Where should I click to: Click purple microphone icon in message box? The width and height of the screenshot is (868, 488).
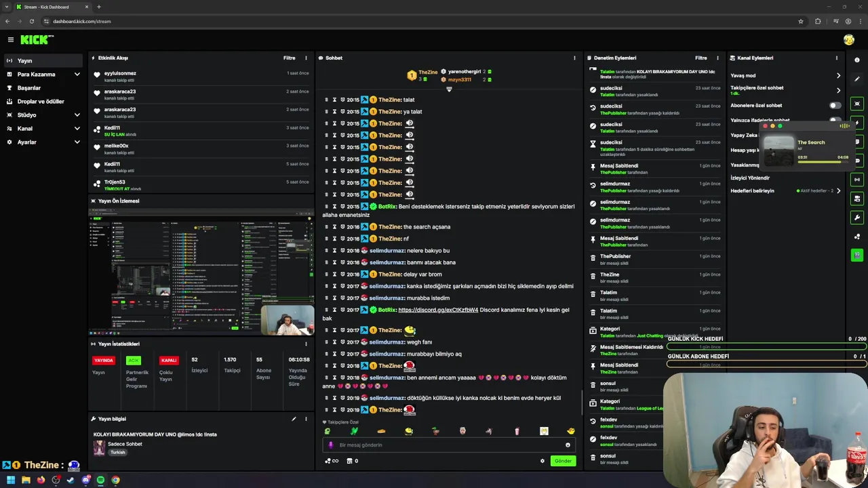(331, 445)
